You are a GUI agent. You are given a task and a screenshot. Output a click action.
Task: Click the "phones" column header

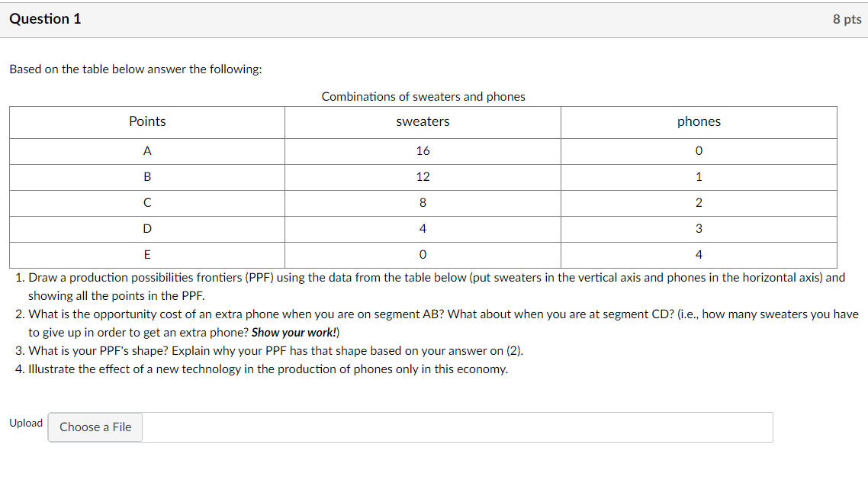click(x=698, y=121)
